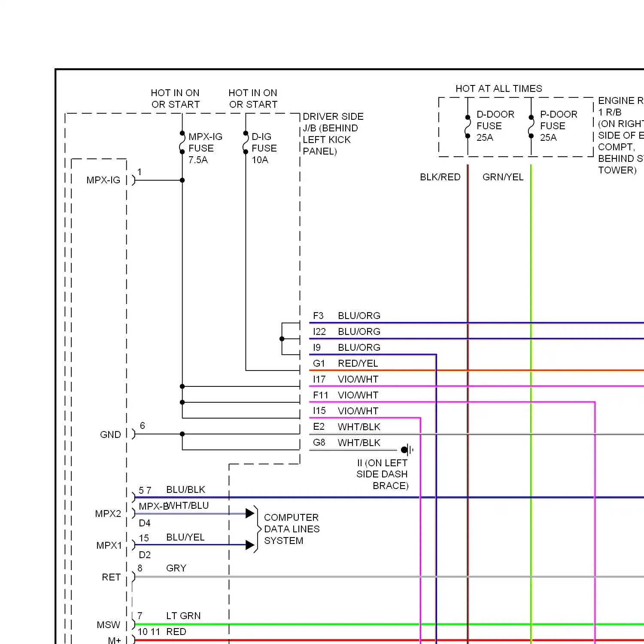Select the MPX-IG fuse symbol
Viewport: 644px width, 644px height.
182,143
